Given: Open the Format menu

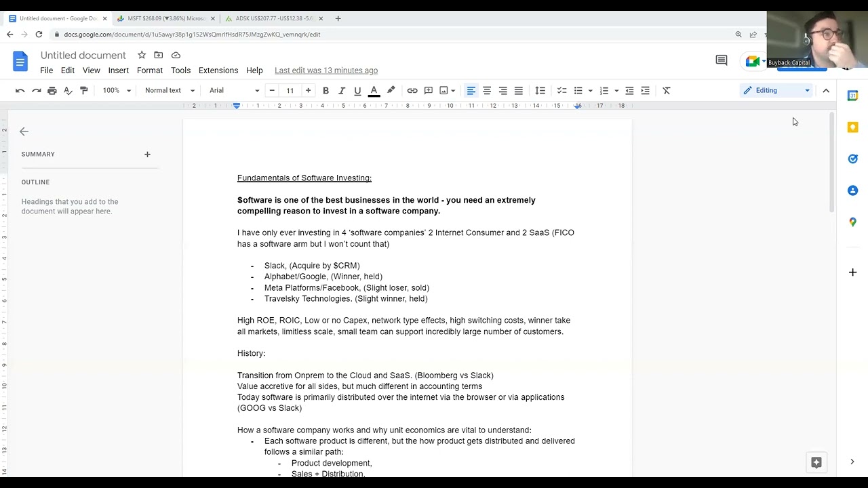Looking at the screenshot, I should [x=150, y=70].
